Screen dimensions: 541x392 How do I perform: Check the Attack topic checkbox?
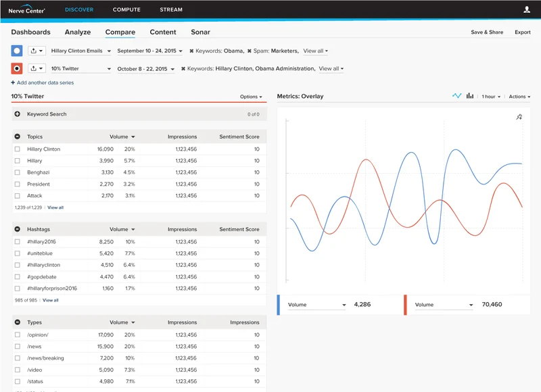18,196
